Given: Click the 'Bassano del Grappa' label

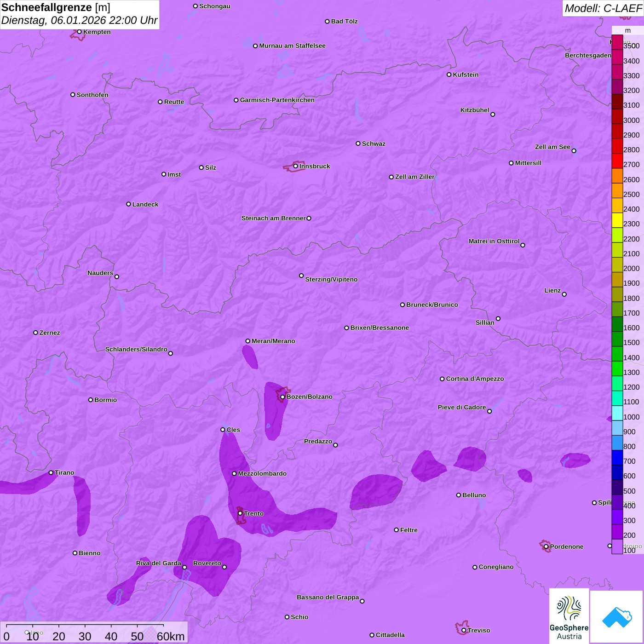Looking at the screenshot, I should [x=328, y=597].
